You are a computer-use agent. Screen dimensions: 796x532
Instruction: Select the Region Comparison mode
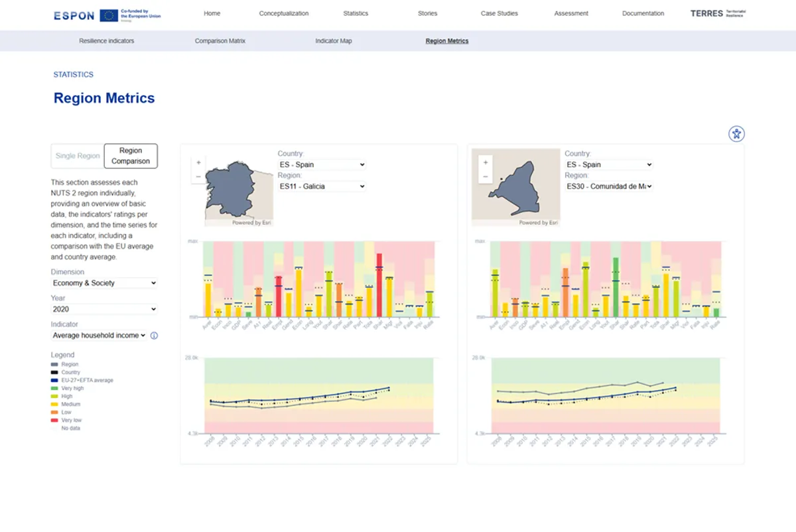tap(130, 155)
